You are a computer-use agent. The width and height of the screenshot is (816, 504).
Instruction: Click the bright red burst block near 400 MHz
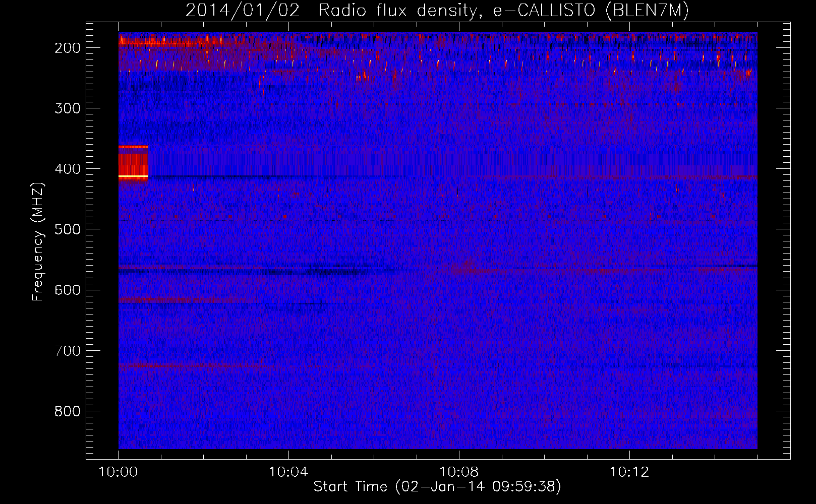coord(133,163)
